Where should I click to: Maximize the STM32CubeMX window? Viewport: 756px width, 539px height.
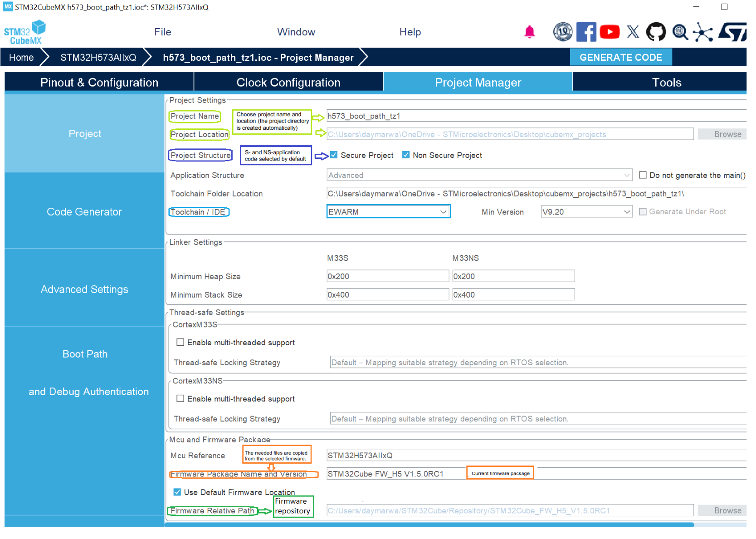tap(724, 7)
